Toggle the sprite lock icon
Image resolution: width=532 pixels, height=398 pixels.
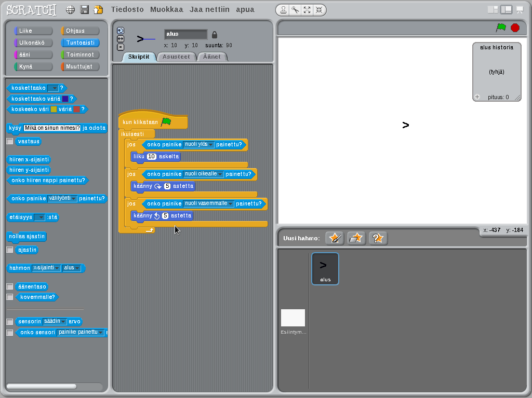[x=215, y=35]
